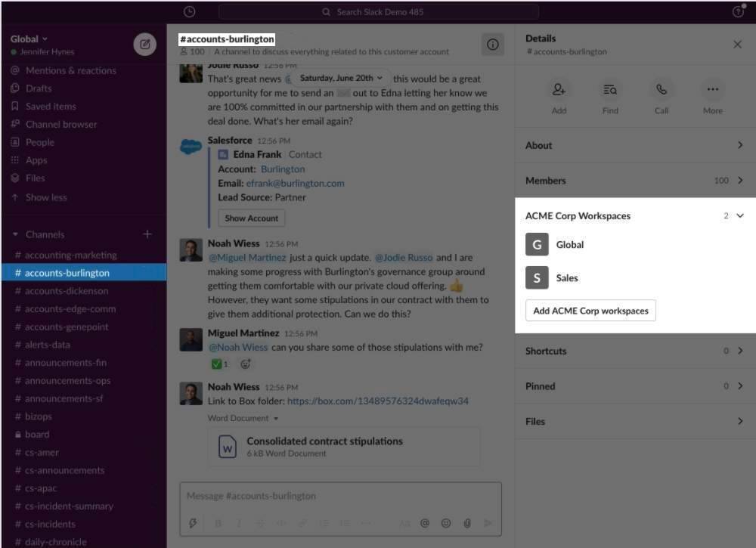756x548 pixels.
Task: Click the 100 members count in header
Action: click(x=192, y=51)
